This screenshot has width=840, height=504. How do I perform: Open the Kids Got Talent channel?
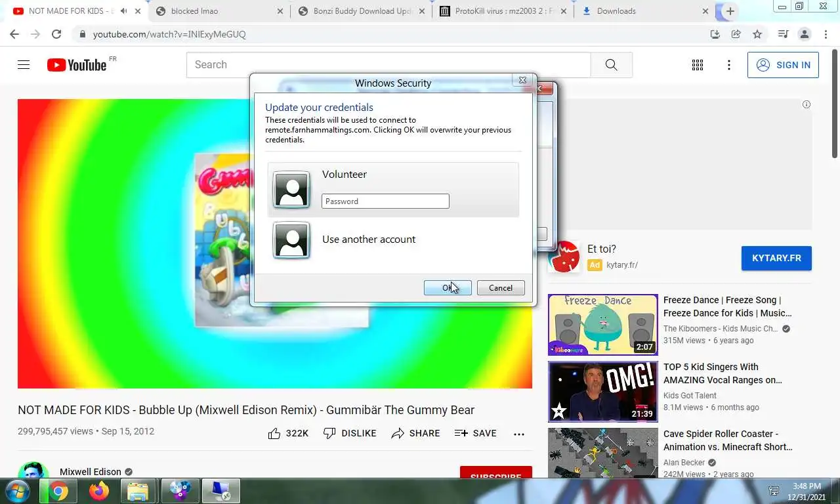tap(690, 396)
